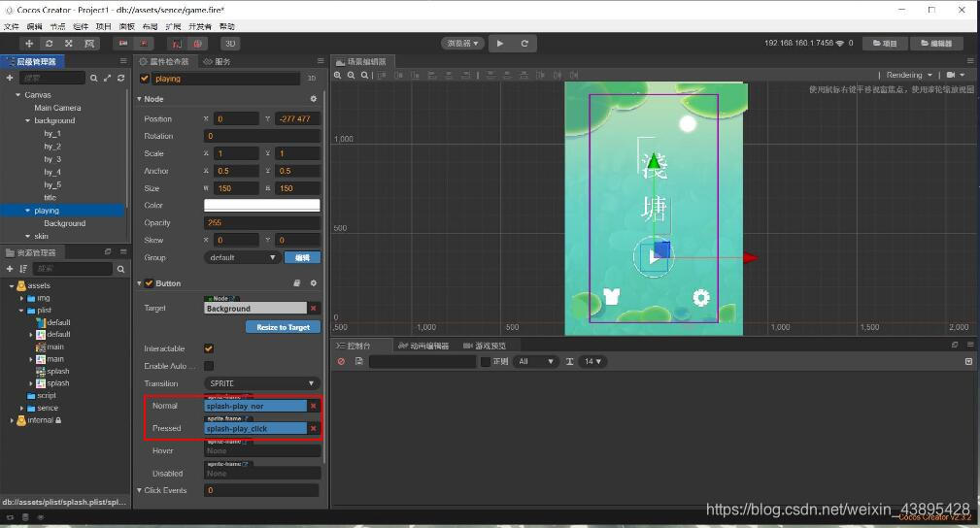Select title node in hierarchy
980x528 pixels.
point(50,197)
